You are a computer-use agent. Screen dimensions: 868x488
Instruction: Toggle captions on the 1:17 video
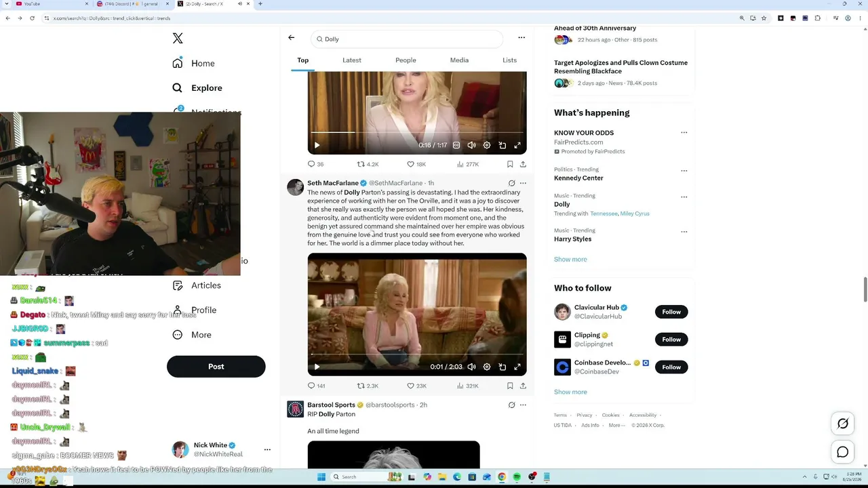pos(456,145)
